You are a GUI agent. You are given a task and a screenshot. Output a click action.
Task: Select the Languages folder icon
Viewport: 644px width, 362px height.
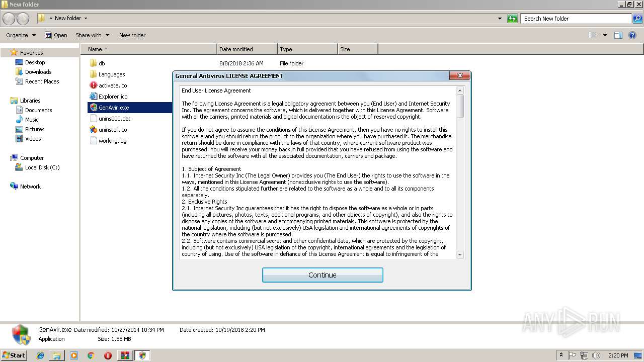click(93, 74)
